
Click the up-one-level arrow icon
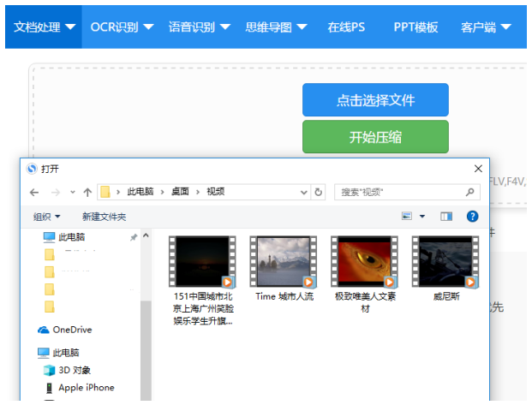[x=87, y=193]
